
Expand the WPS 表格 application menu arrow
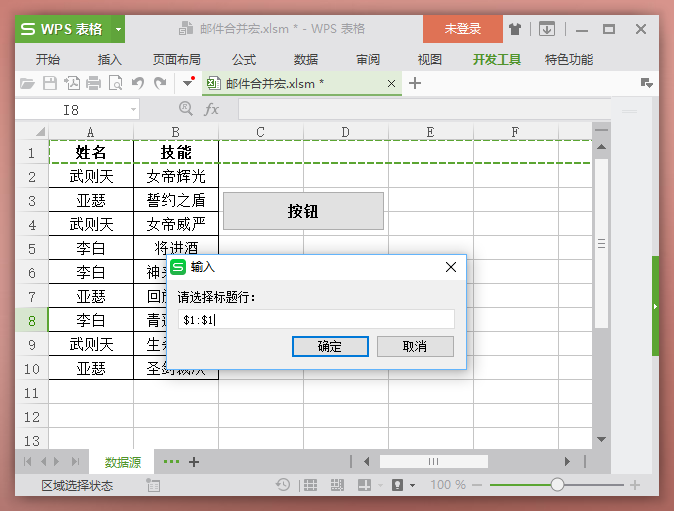[x=117, y=29]
